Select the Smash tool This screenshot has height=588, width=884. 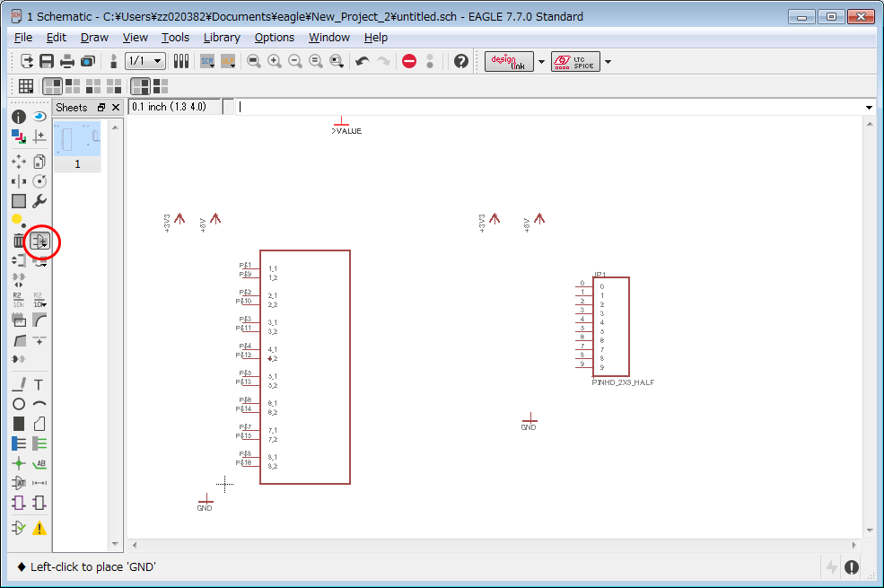19,320
